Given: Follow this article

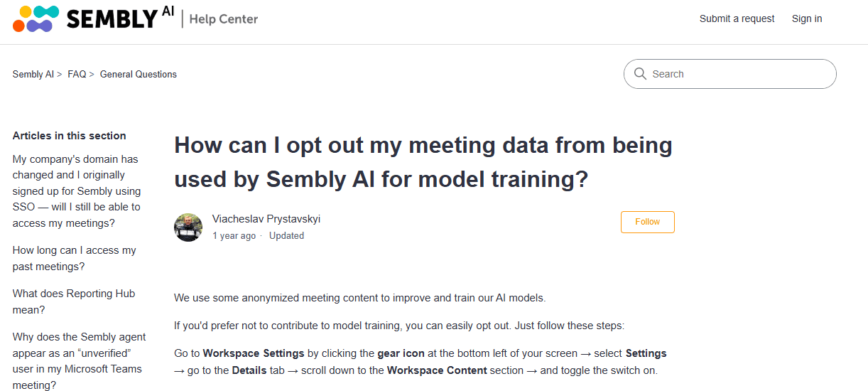Looking at the screenshot, I should (647, 222).
